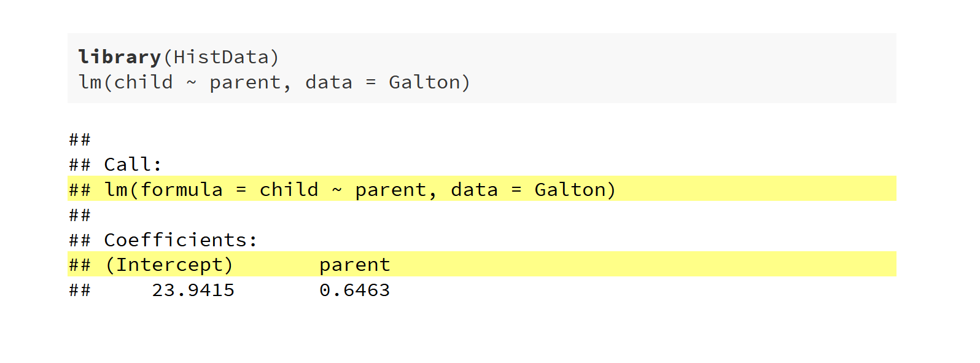Select "child" in the gray code block

pos(144,82)
